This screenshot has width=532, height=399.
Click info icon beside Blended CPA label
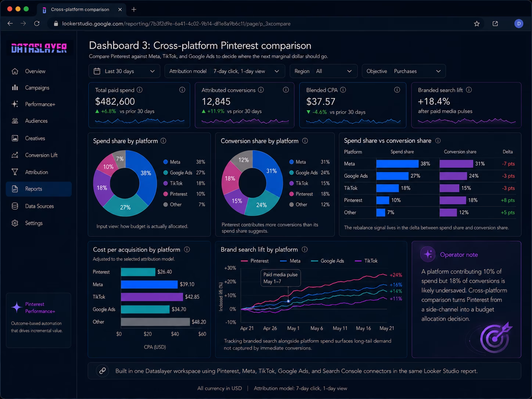pyautogui.click(x=343, y=90)
